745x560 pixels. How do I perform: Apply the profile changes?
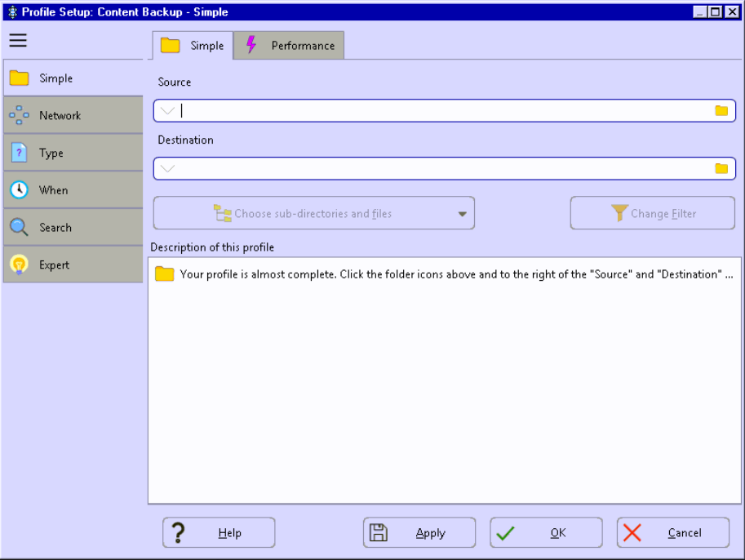(x=419, y=532)
